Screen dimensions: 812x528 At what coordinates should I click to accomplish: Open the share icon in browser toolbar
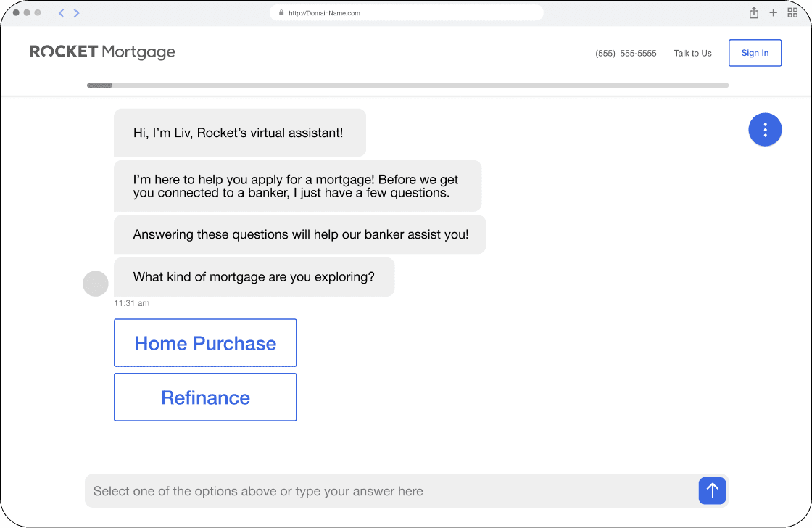[x=754, y=12]
